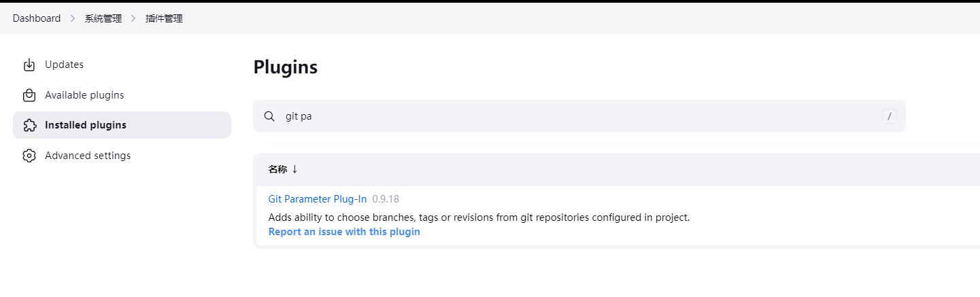980x297 pixels.
Task: Click the Installed plugins puzzle piece icon
Action: tap(29, 125)
